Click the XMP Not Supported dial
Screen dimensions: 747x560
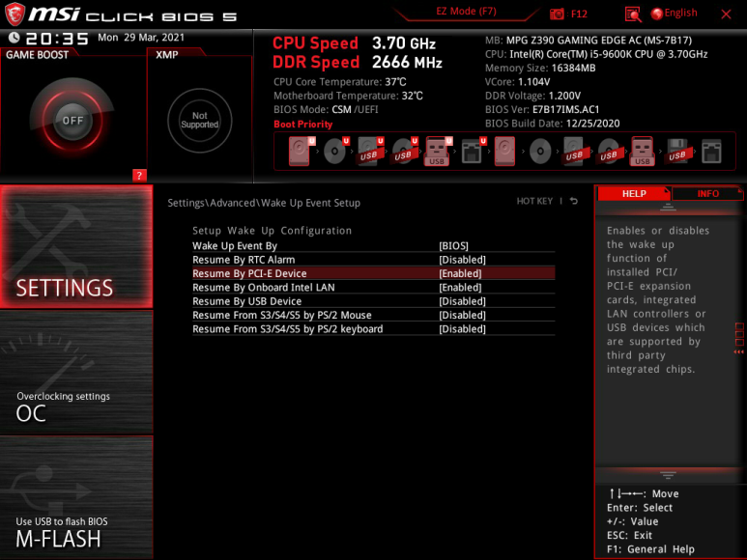pos(200,121)
